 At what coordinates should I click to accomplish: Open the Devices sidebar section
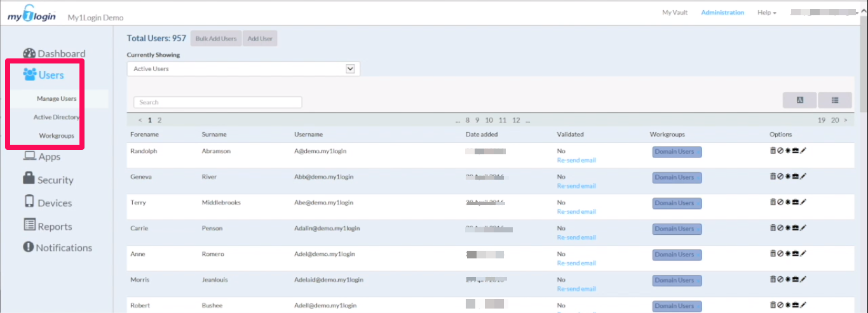click(48, 203)
